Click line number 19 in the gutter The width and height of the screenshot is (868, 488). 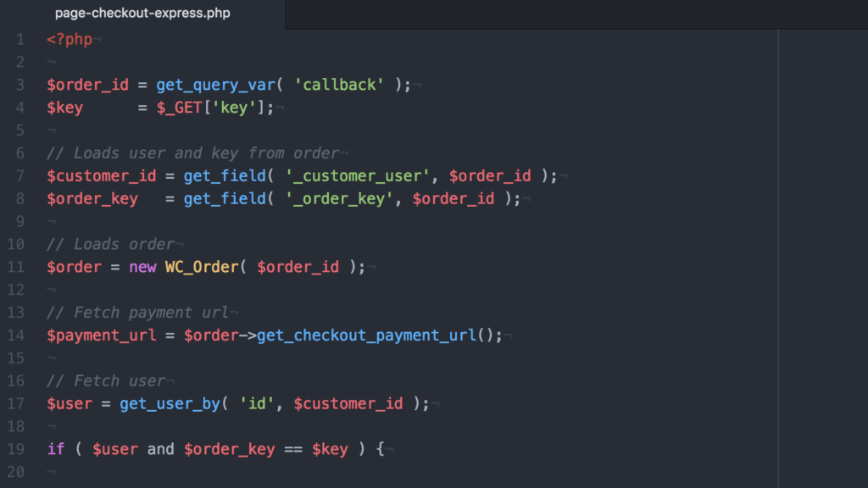16,449
